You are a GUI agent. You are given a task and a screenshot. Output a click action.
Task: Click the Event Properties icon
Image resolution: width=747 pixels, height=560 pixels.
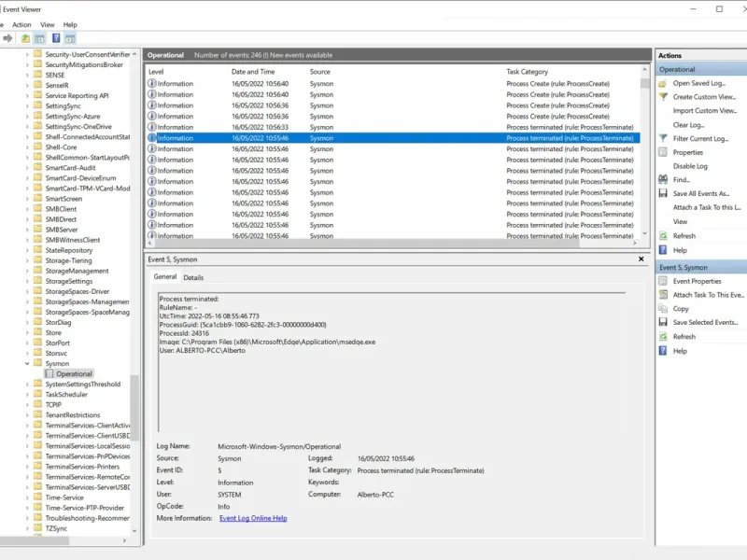[663, 281]
